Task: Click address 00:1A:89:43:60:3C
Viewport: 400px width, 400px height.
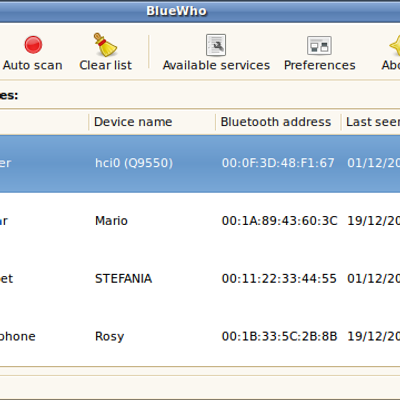Action: (x=279, y=221)
